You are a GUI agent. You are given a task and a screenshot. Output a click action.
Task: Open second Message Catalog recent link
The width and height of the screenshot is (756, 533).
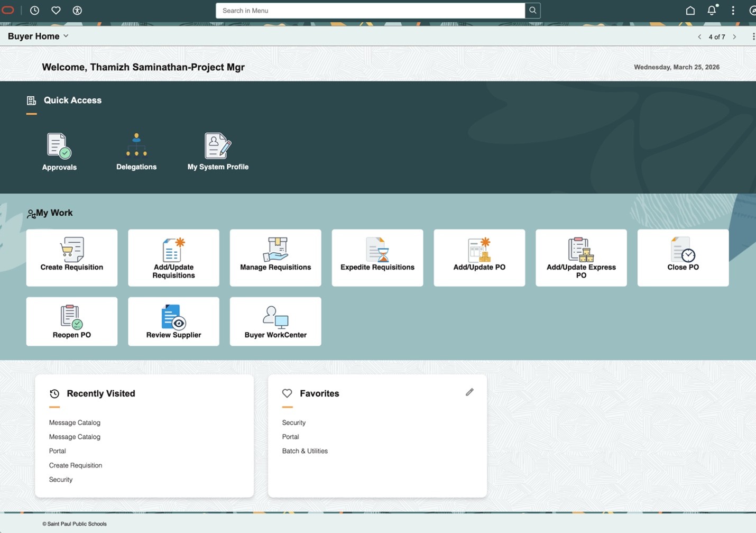point(75,437)
